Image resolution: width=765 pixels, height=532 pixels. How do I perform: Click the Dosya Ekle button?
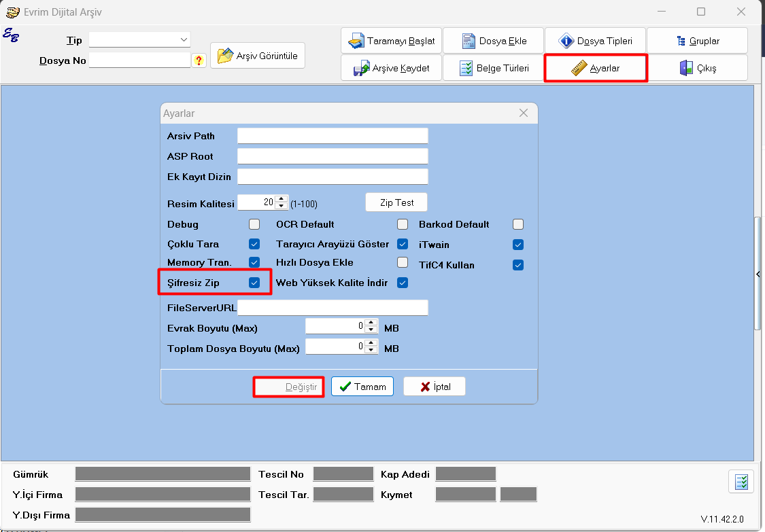point(494,41)
